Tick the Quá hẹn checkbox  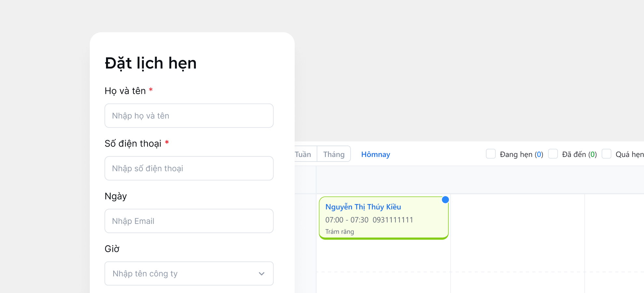[606, 154]
